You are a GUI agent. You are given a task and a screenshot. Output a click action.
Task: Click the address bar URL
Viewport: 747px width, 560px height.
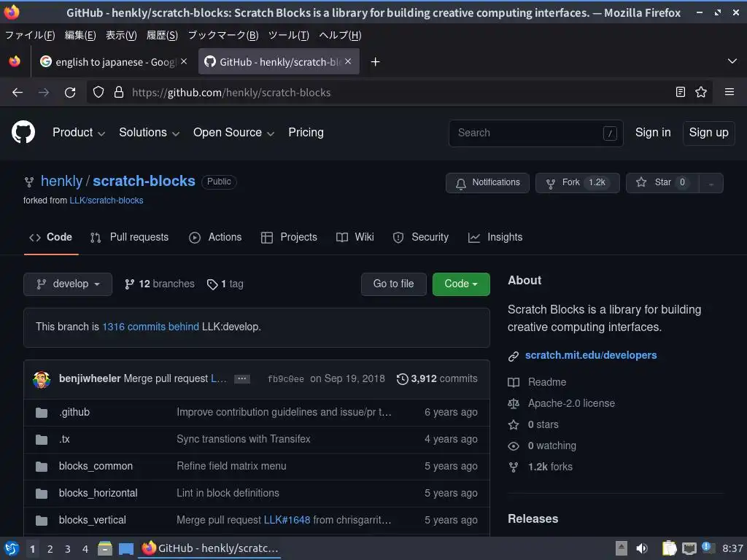coord(231,93)
